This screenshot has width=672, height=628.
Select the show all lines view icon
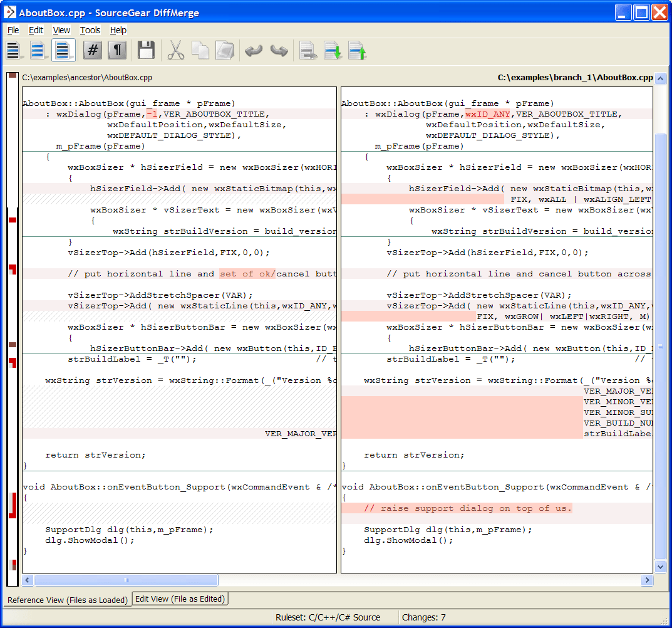(x=13, y=51)
